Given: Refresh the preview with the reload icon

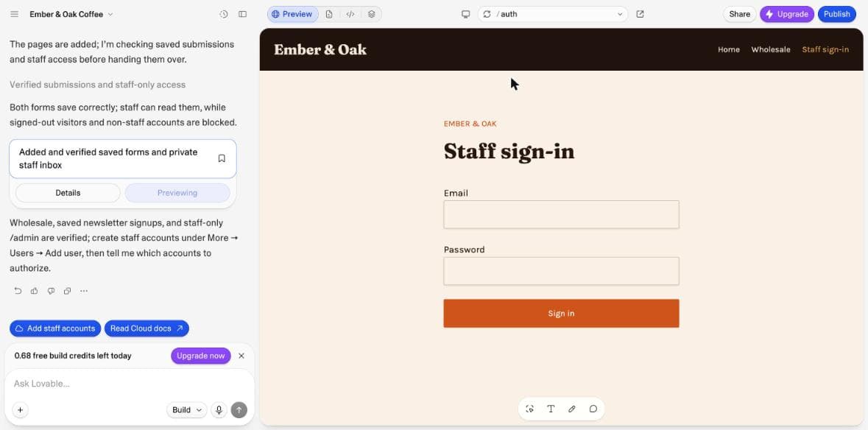Looking at the screenshot, I should [487, 15].
